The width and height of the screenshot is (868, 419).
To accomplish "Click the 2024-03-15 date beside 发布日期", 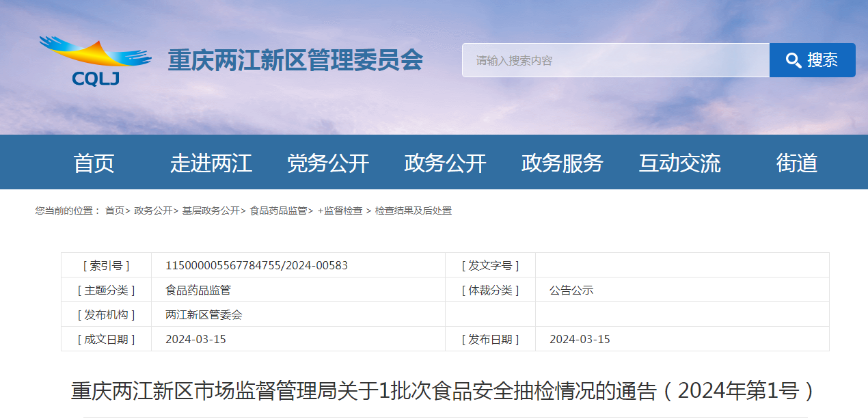I will tap(580, 339).
